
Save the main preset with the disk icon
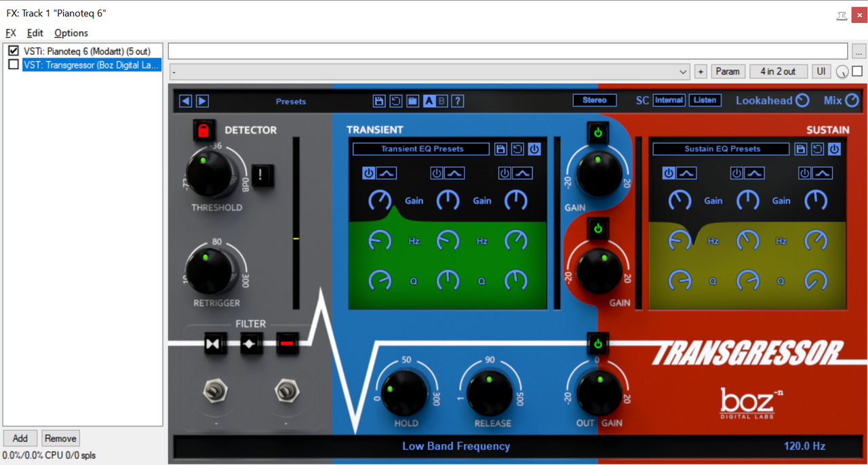(x=379, y=101)
